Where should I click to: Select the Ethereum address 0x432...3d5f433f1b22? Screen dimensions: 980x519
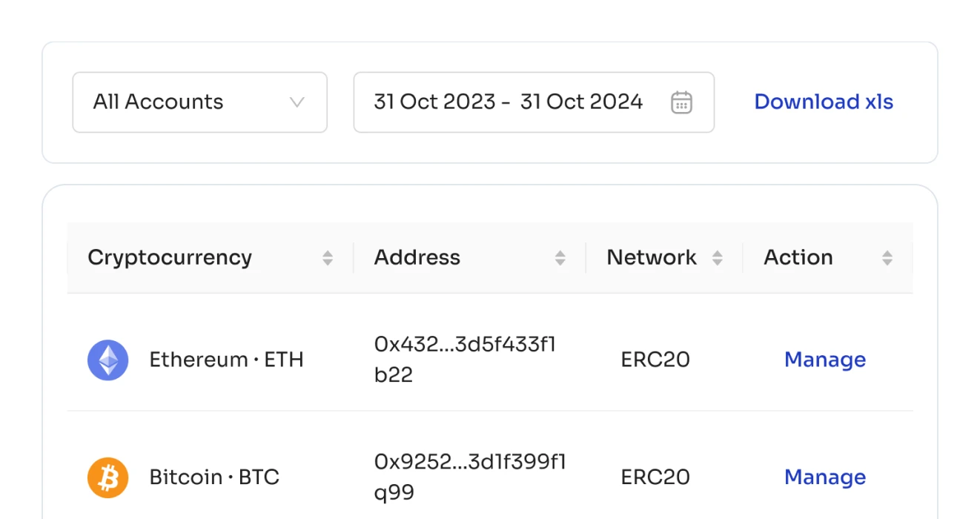tap(464, 360)
